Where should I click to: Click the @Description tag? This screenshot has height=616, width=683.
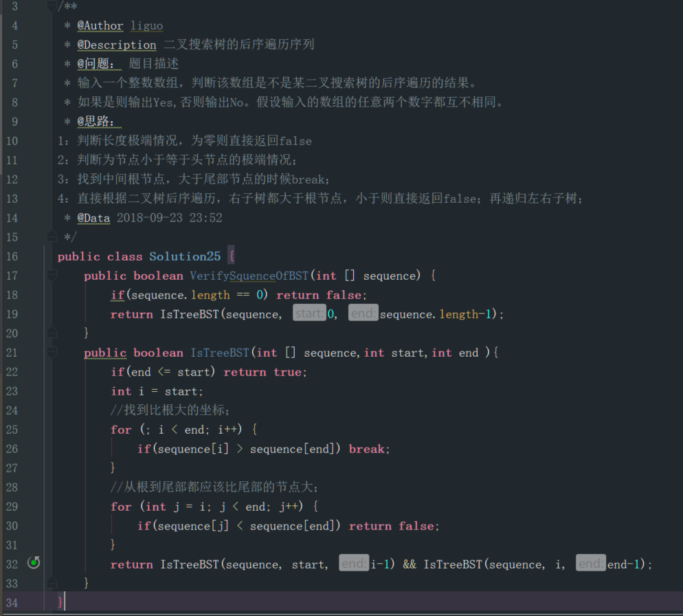116,45
